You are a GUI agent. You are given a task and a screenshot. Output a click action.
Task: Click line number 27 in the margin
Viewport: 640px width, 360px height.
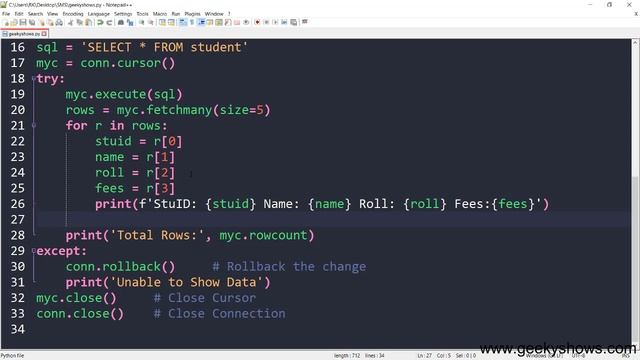[x=18, y=219]
